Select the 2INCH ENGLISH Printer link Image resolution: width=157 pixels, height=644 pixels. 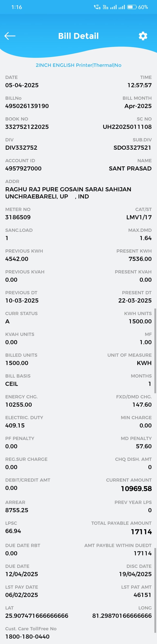pyautogui.click(x=78, y=65)
